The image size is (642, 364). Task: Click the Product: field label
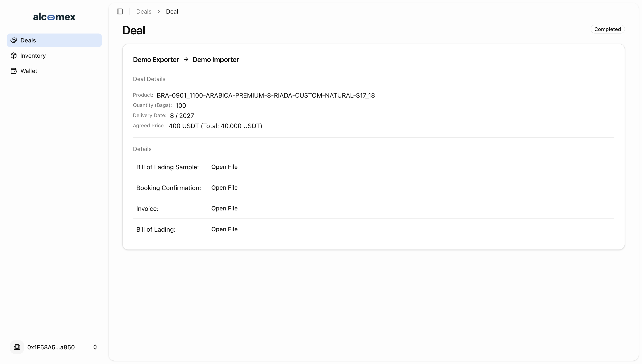pos(143,95)
